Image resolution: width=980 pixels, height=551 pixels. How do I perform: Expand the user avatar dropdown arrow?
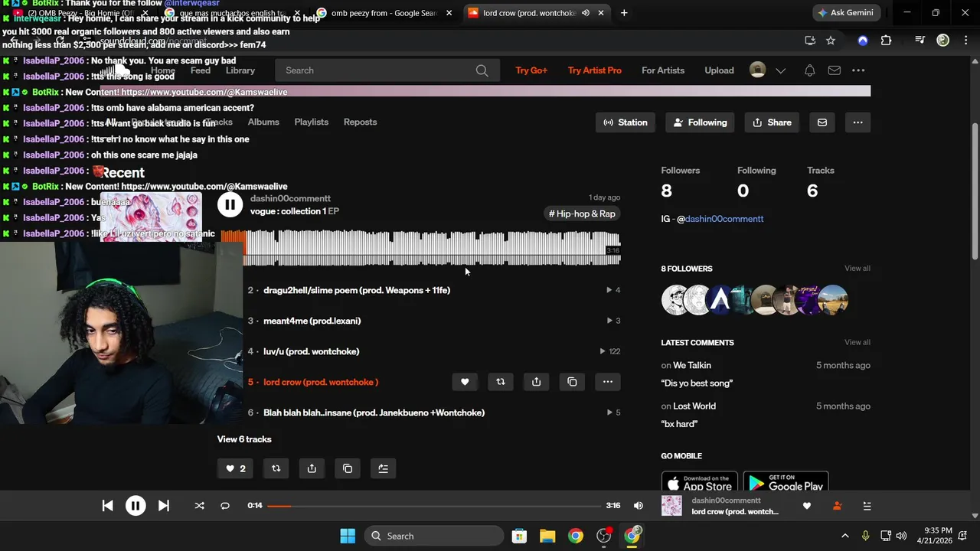point(780,70)
